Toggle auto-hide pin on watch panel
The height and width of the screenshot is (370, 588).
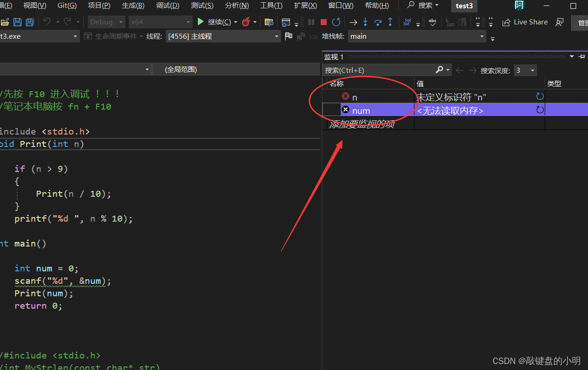(x=582, y=57)
